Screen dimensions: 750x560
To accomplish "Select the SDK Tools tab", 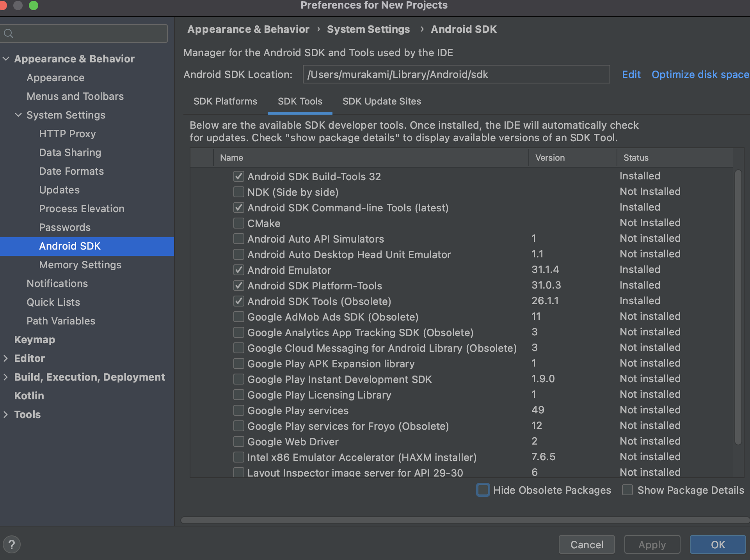I will pos(300,101).
